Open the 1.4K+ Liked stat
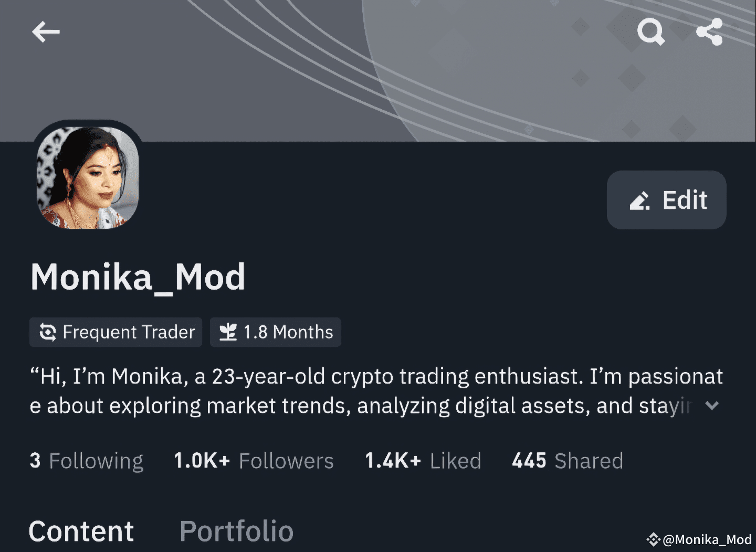 [423, 460]
